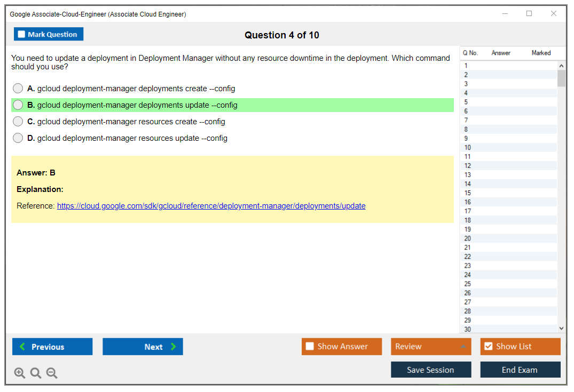Screen dimensions: 574x392
Task: Jump to question 10 in list
Action: tap(468, 148)
